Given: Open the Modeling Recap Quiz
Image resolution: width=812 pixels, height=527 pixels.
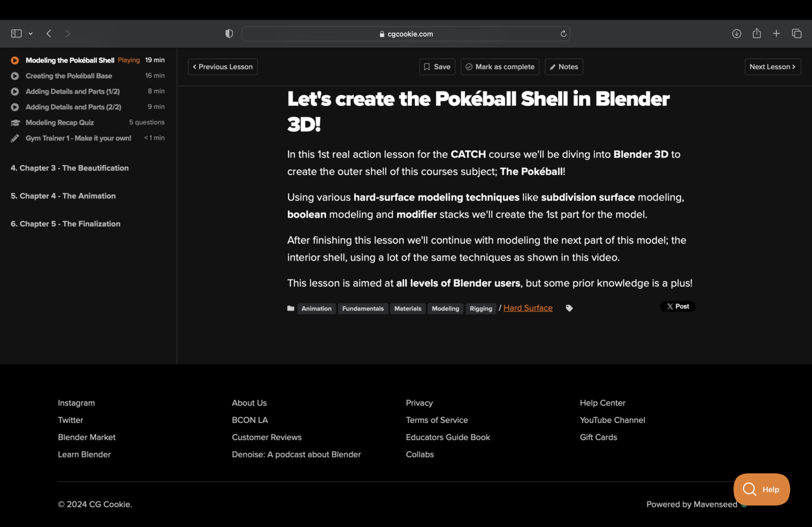Looking at the screenshot, I should tap(60, 122).
